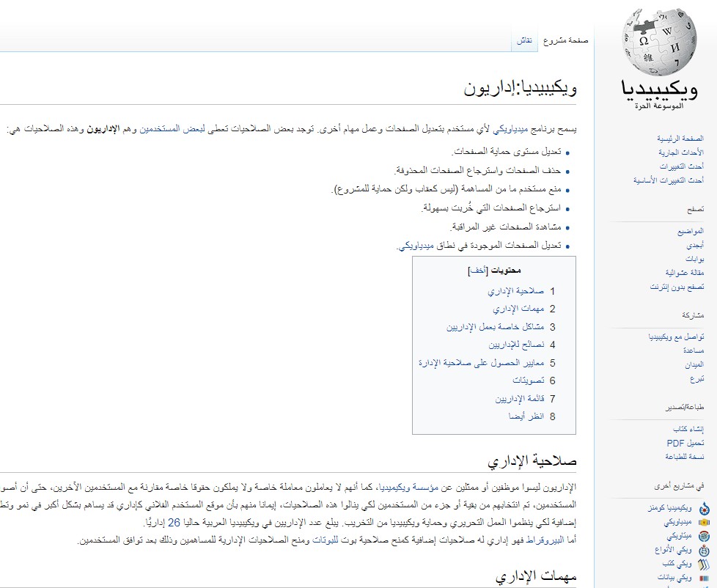The height and width of the screenshot is (588, 717).
Task: Open the ميدياويكي sidebar project icon
Action: pyautogui.click(x=704, y=522)
